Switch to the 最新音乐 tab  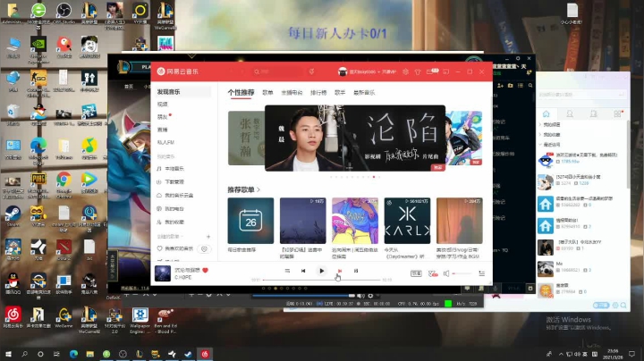tap(364, 93)
